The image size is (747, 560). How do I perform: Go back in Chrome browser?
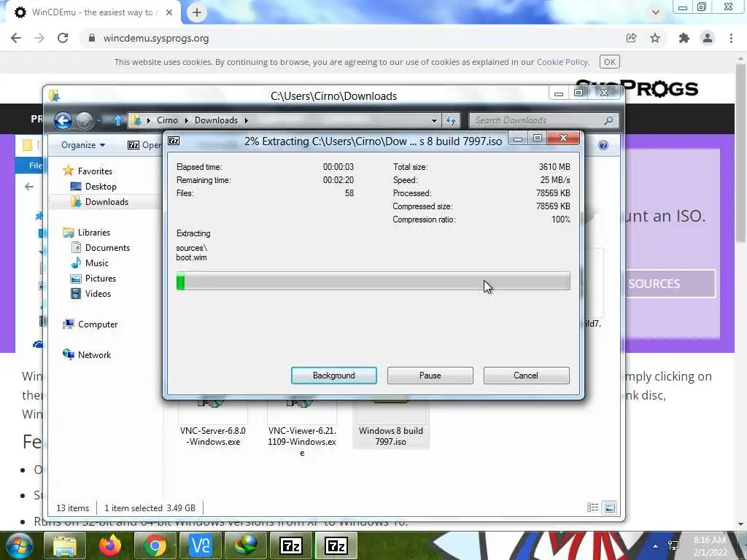(16, 38)
